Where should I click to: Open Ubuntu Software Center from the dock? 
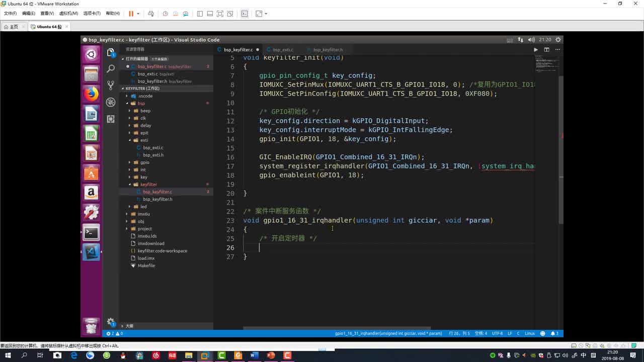click(91, 173)
